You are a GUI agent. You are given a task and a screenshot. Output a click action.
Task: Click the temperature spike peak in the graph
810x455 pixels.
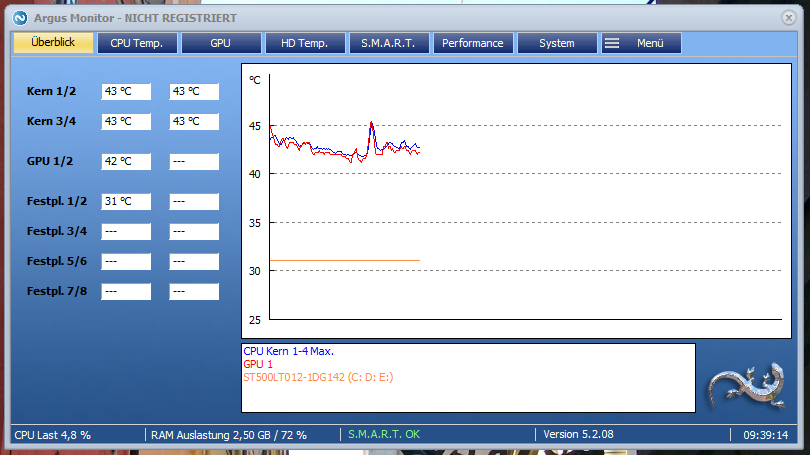pos(371,123)
